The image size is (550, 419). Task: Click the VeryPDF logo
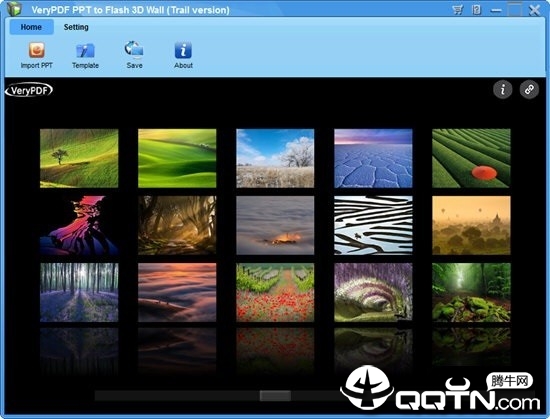[29, 90]
